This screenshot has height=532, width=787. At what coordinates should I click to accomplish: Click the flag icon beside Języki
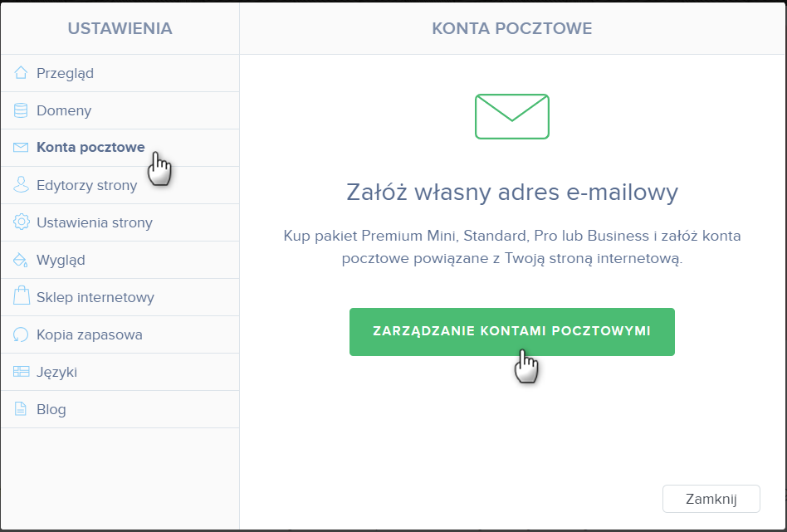pos(21,371)
